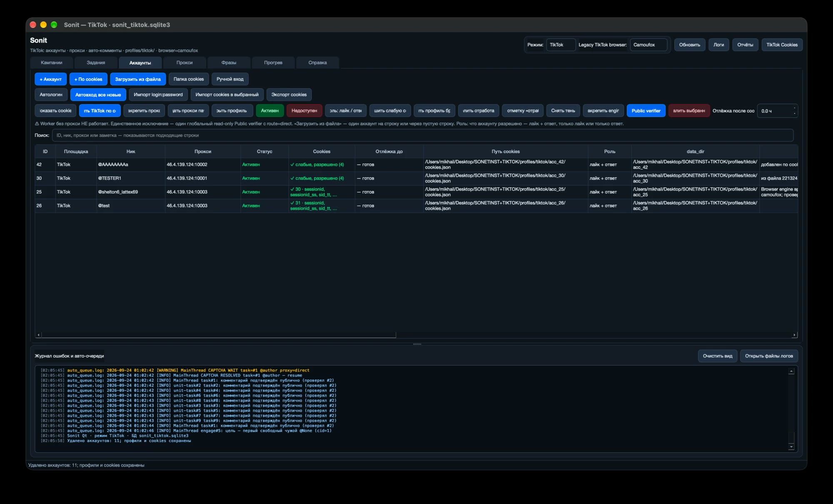Click Импорт cookies в выбранный
Screen dimensions: 833x504
tap(227, 94)
